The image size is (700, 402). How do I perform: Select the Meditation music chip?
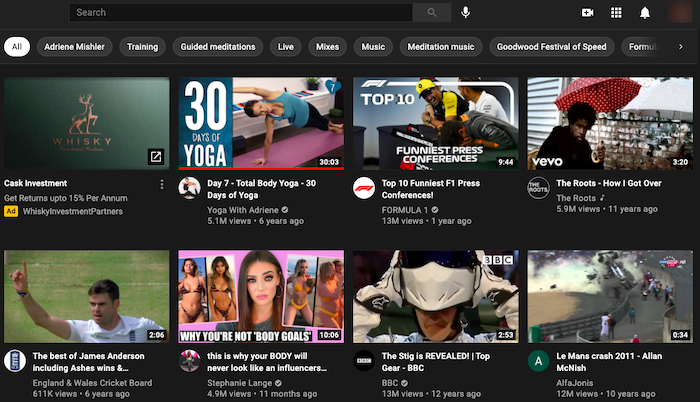[441, 46]
